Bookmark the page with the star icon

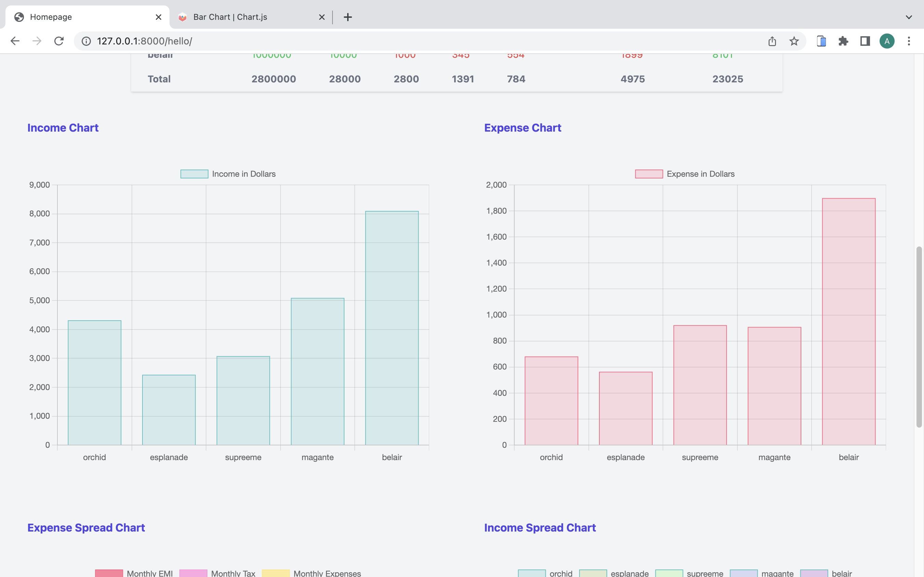(x=793, y=41)
